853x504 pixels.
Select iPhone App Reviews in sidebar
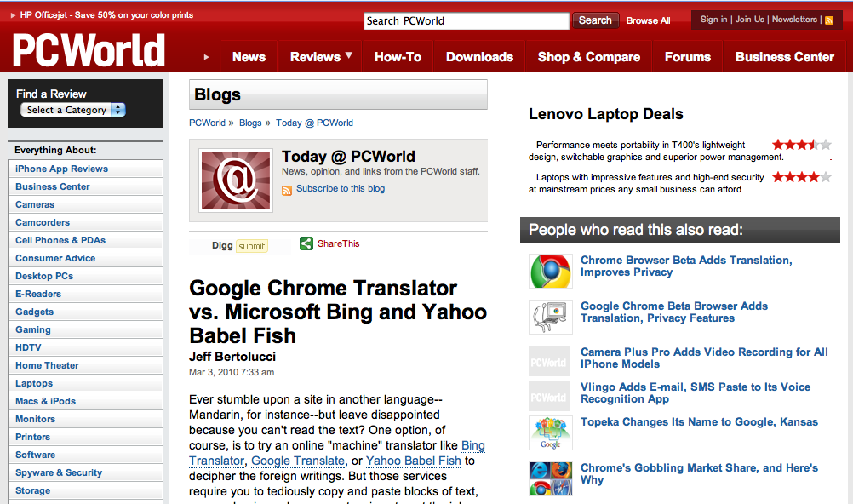tap(61, 169)
